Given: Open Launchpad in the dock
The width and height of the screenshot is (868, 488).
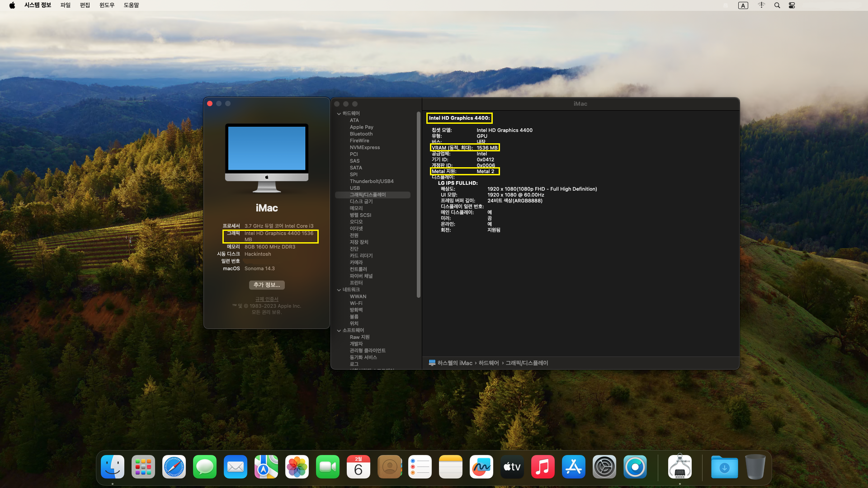Looking at the screenshot, I should click(143, 467).
